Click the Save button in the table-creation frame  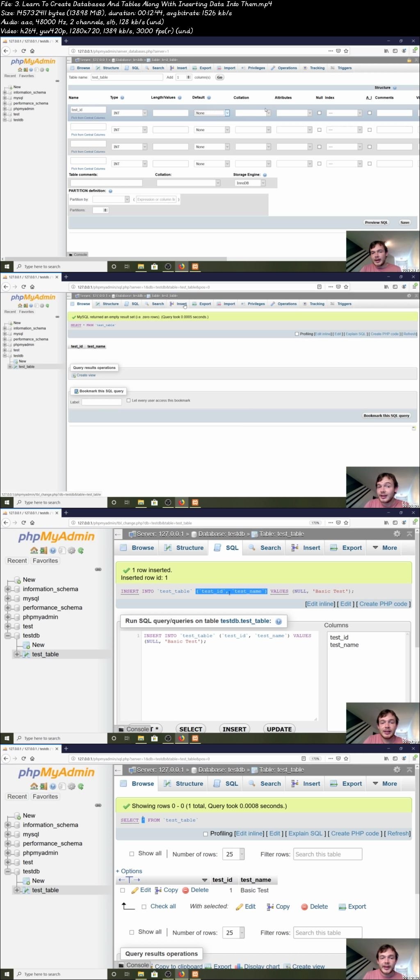[405, 222]
